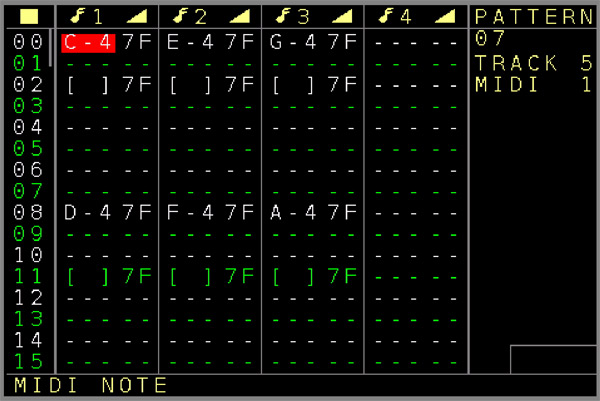Click the velocity ramp icon of track 2
The height and width of the screenshot is (401, 600).
click(x=240, y=16)
